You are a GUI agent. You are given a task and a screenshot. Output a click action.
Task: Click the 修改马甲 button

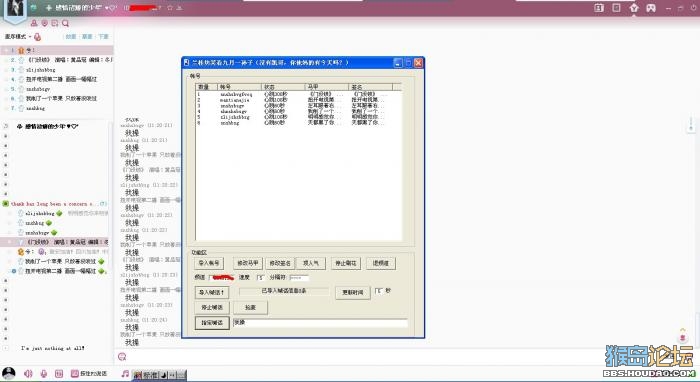pyautogui.click(x=248, y=263)
